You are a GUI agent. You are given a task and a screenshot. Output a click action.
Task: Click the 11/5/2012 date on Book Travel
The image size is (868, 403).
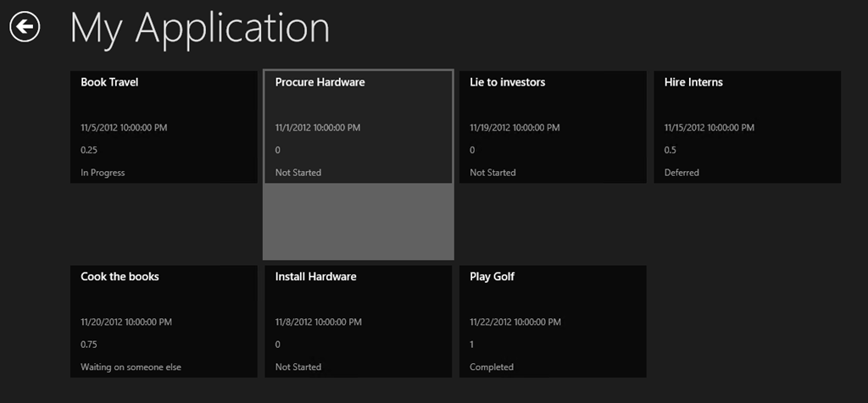[x=124, y=128]
